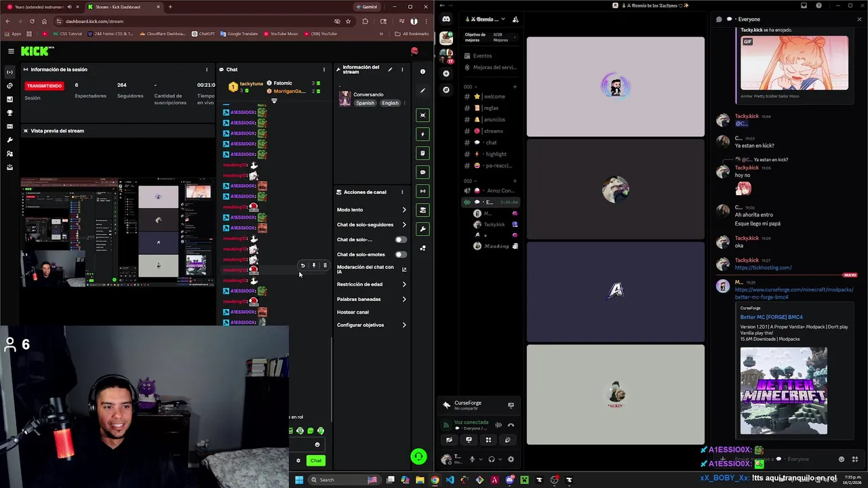Discover servers compass icon in Discord

pyautogui.click(x=446, y=89)
